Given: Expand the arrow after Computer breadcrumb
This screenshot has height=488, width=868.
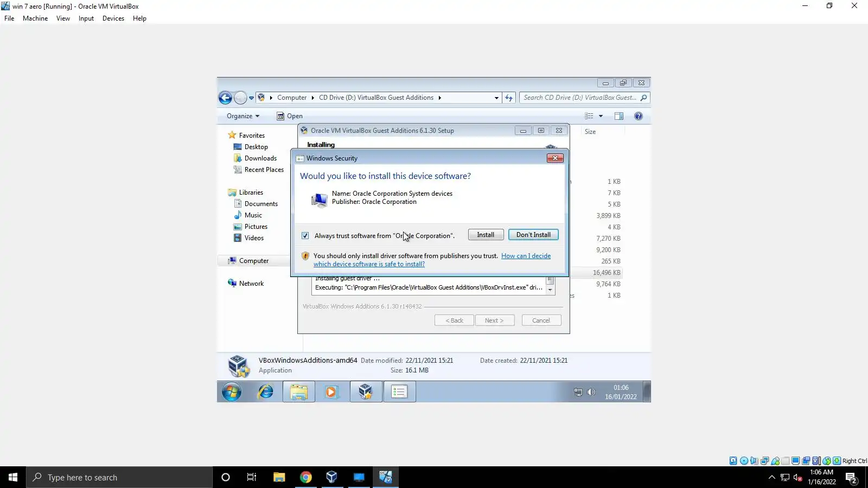Looking at the screenshot, I should click(313, 98).
